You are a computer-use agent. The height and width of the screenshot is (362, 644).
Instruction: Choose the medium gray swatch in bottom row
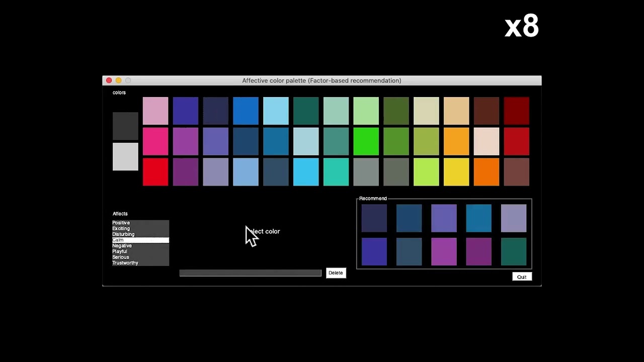pos(366,172)
